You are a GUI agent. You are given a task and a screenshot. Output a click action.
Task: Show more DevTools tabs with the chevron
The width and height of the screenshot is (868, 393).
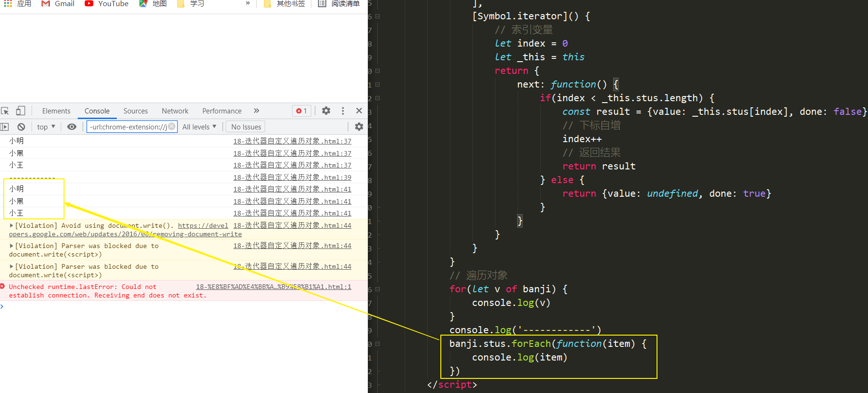(x=256, y=111)
